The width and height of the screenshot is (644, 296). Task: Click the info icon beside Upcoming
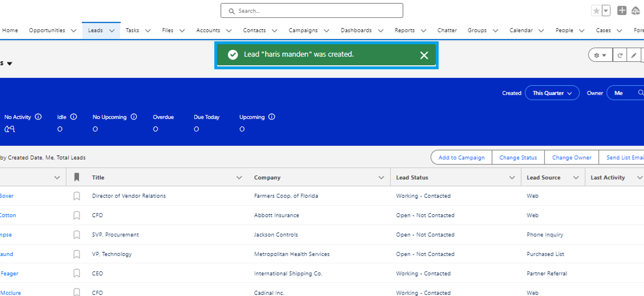coord(272,116)
